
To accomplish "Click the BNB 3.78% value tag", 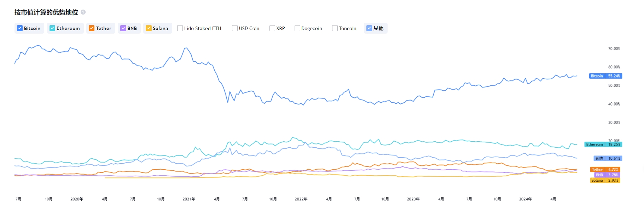I will coord(607,175).
